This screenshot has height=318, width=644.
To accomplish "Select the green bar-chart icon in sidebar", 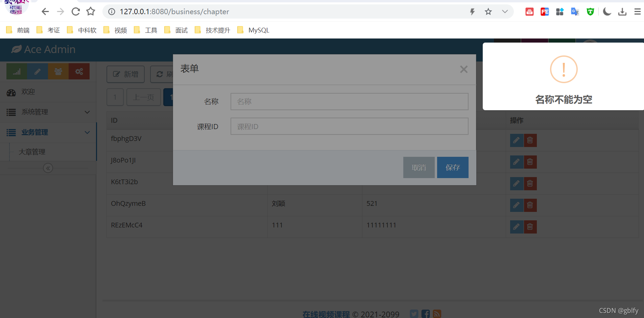I will point(16,71).
